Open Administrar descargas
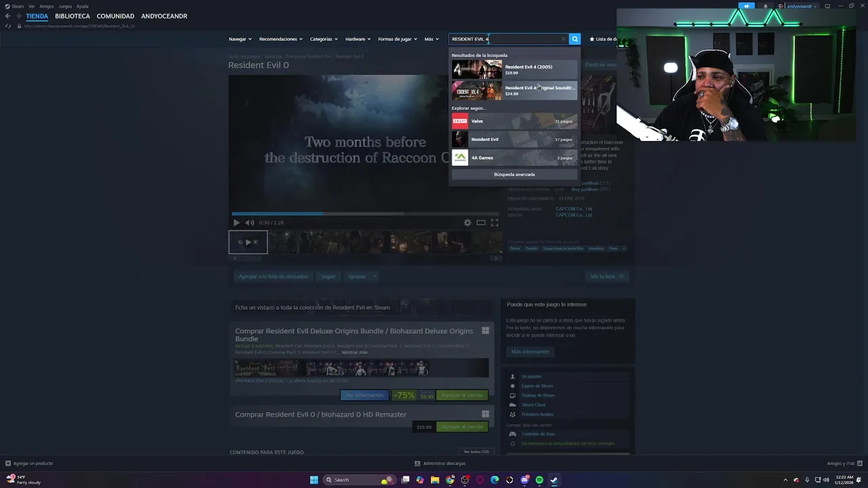Image resolution: width=868 pixels, height=488 pixels. 440,464
